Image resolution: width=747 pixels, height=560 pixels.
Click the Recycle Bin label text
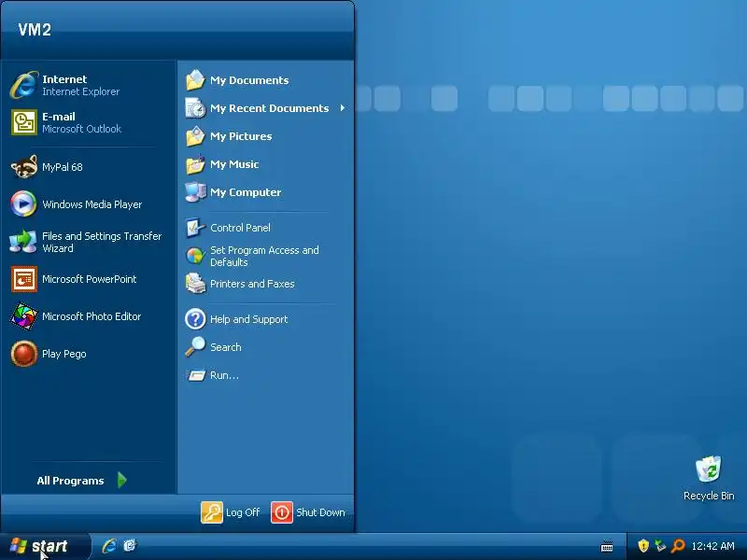tap(709, 496)
